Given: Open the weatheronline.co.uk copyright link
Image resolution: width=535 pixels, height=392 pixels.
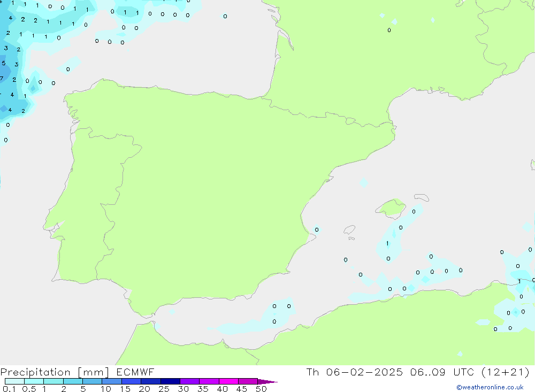Looking at the screenshot, I should (490, 387).
